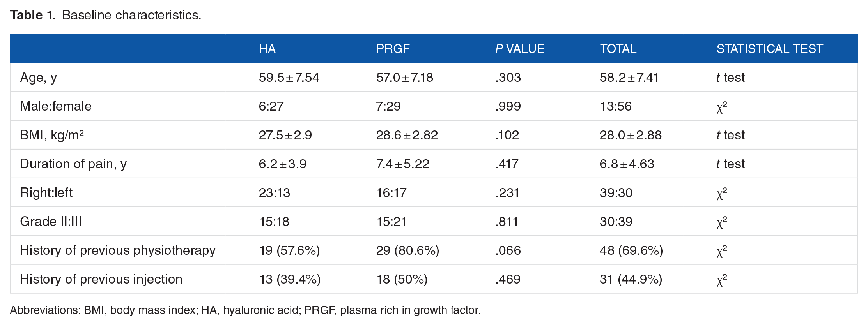Viewport: 868px width, 326px height.
Task: Click the Abbreviations footnote text
Action: pos(245,310)
